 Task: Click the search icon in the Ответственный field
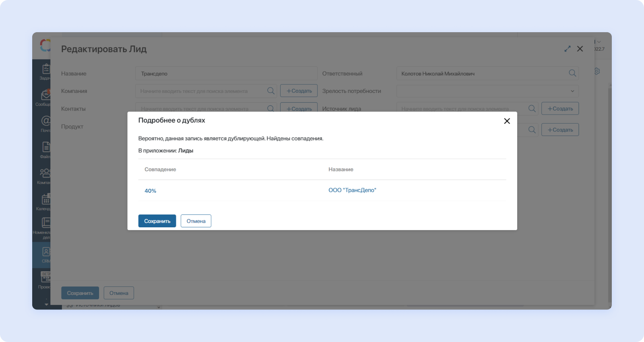(x=572, y=73)
